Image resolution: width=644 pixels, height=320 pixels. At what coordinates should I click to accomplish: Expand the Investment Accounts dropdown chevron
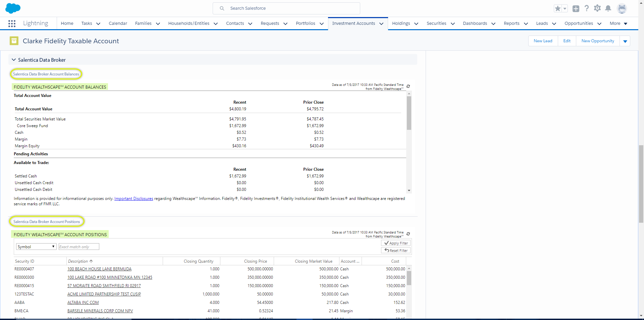381,24
